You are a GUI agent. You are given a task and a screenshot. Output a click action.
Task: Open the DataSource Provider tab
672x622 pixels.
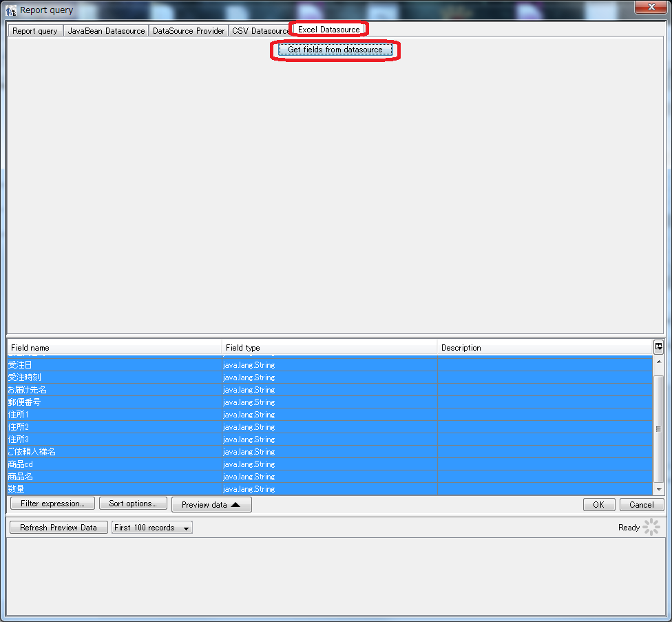[189, 31]
